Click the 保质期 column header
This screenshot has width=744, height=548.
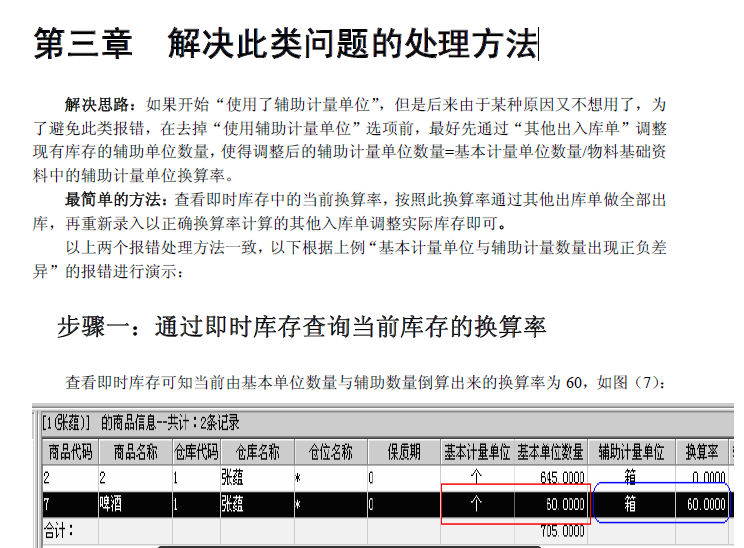pyautogui.click(x=404, y=452)
